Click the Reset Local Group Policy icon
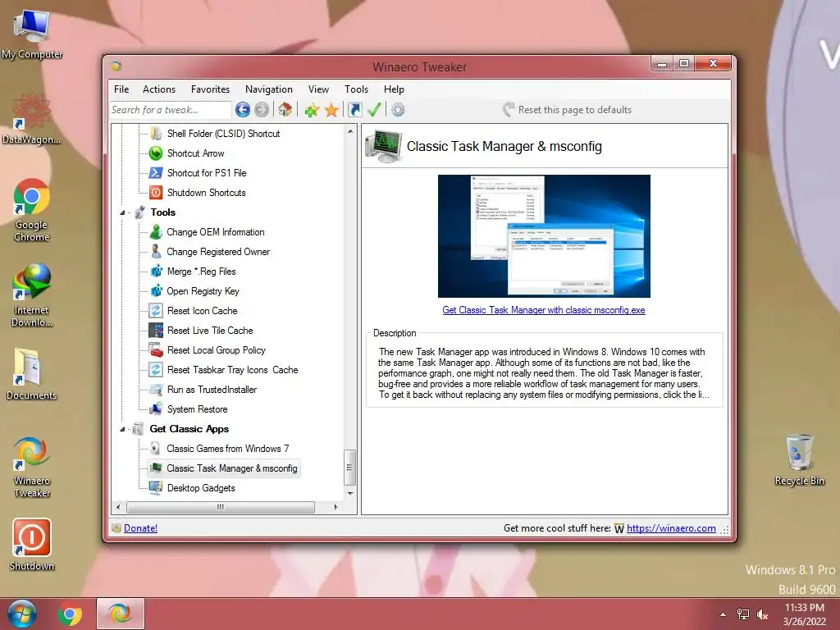Image resolution: width=840 pixels, height=630 pixels. [156, 349]
